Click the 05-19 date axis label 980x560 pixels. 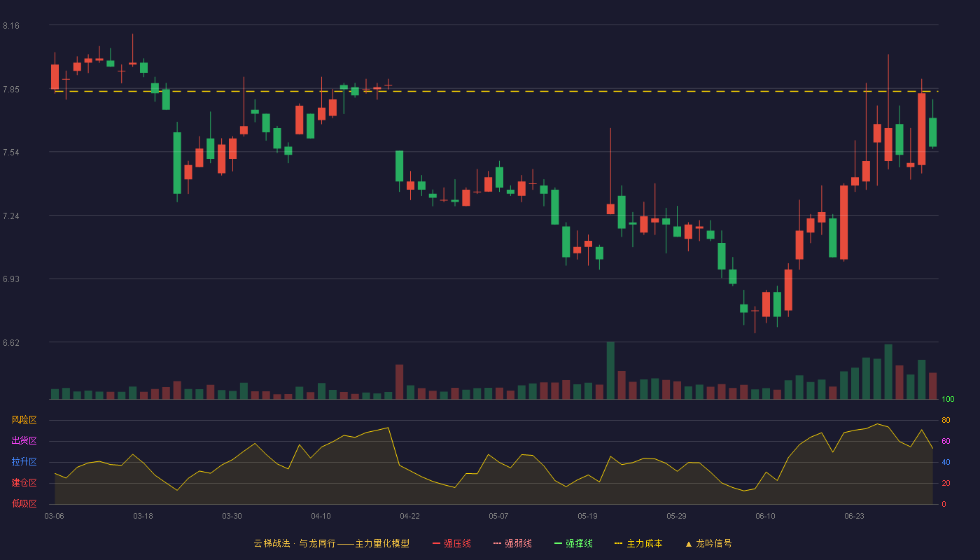coord(587,516)
